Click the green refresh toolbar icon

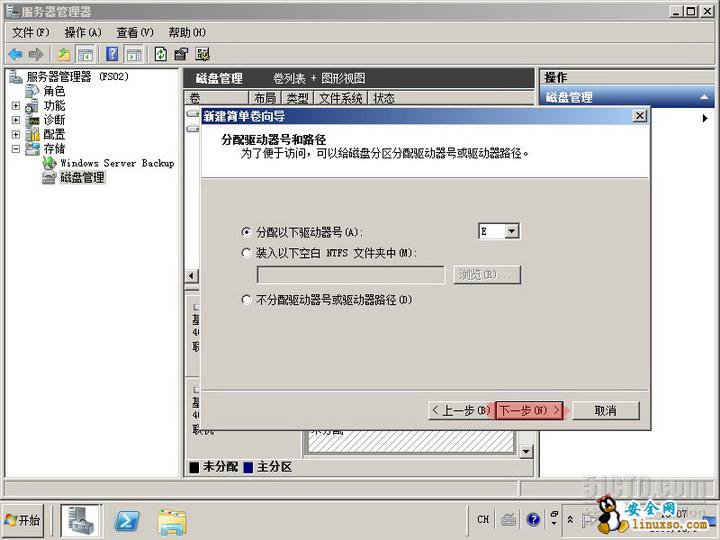click(160, 54)
